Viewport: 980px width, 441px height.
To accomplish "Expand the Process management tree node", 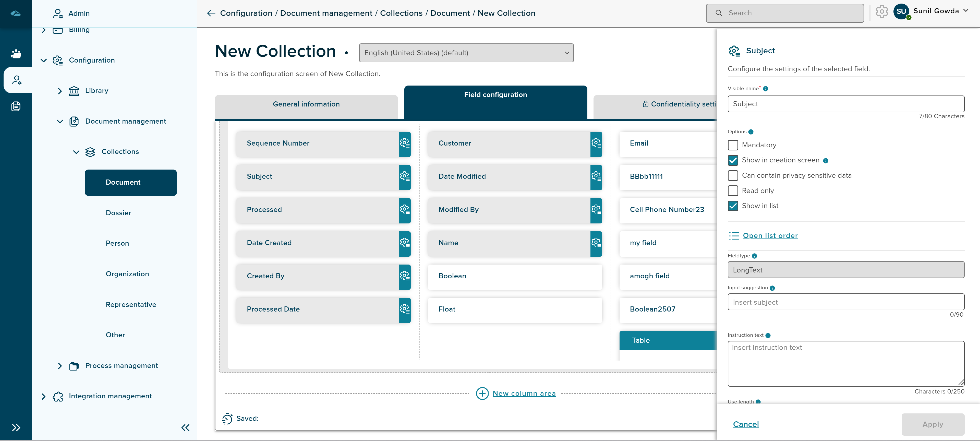I will 60,366.
